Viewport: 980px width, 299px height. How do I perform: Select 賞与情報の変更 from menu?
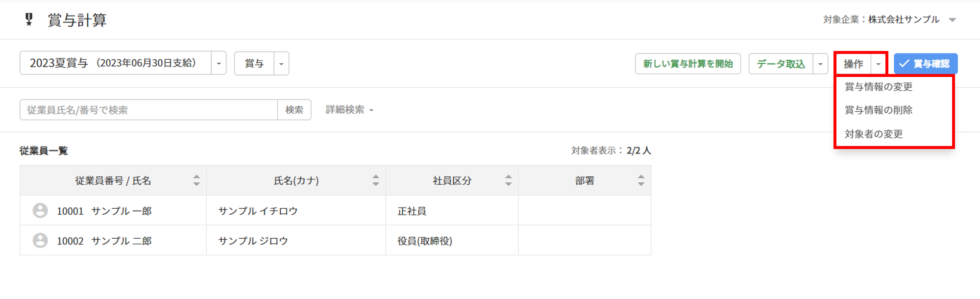(879, 87)
